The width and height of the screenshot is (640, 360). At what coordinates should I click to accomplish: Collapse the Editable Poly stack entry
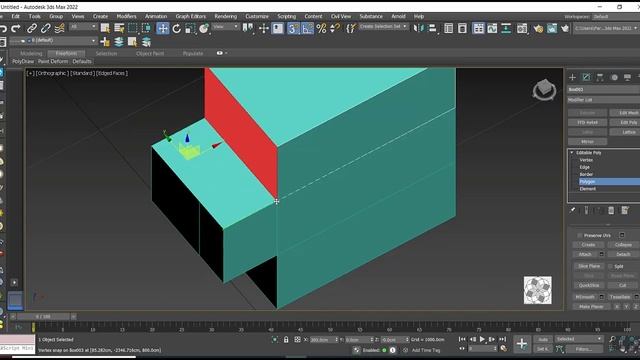coord(572,153)
